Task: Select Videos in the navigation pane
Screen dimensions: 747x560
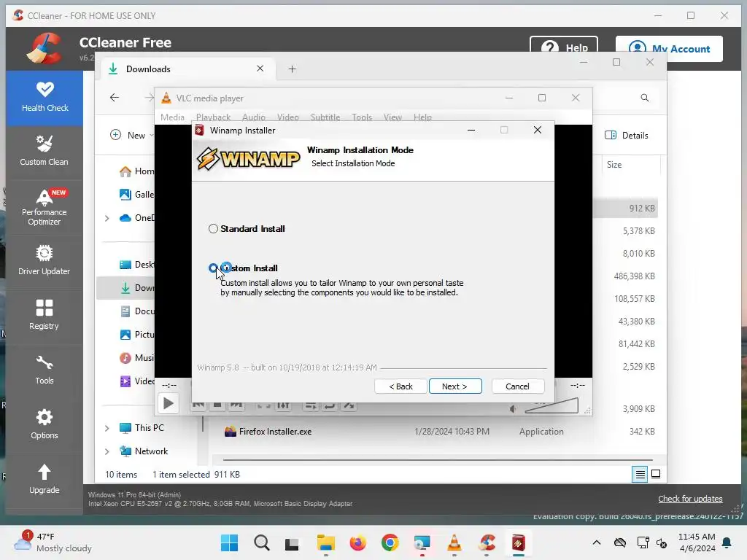Action: tap(136, 381)
